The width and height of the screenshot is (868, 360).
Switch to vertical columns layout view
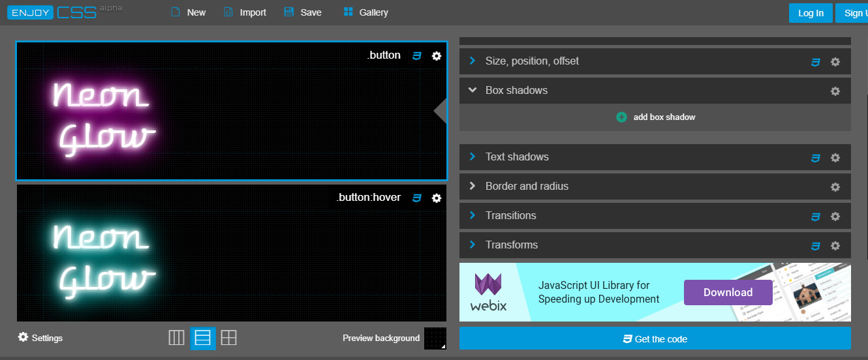(176, 338)
